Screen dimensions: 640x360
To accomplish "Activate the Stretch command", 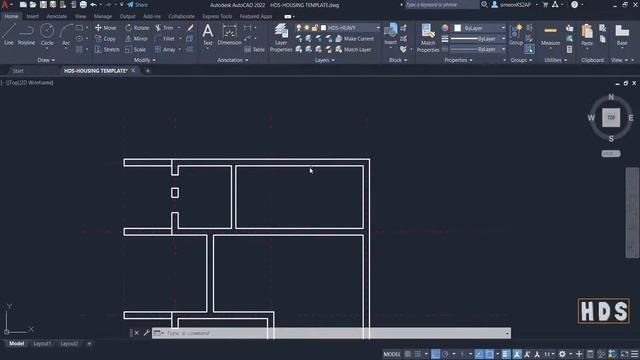I will tap(107, 49).
